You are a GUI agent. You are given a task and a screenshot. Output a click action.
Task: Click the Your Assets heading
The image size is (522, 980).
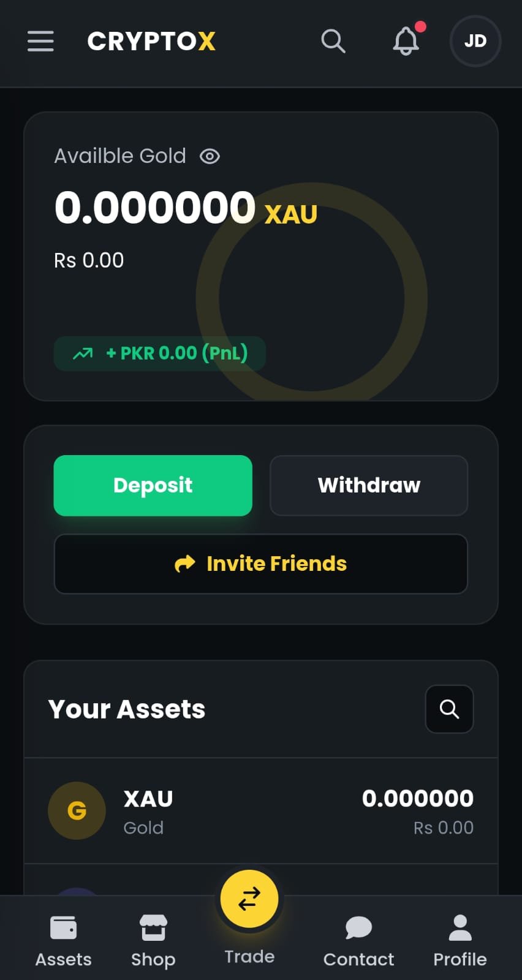tap(127, 709)
